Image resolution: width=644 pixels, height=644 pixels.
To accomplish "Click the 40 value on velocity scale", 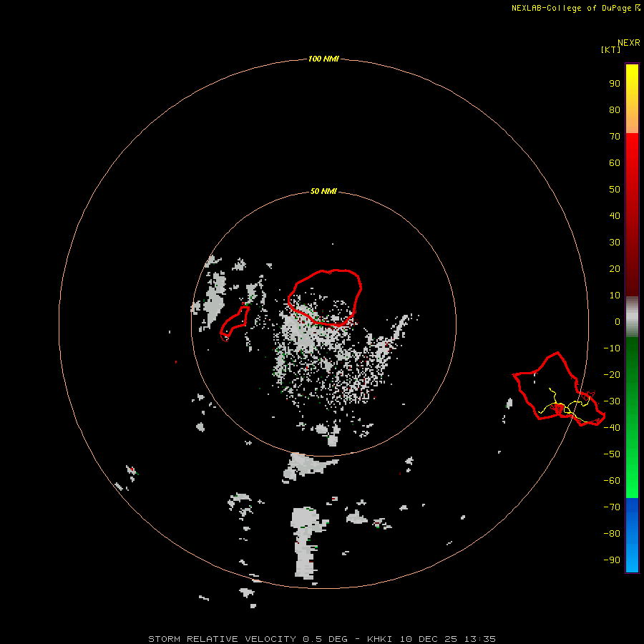I will 615,215.
